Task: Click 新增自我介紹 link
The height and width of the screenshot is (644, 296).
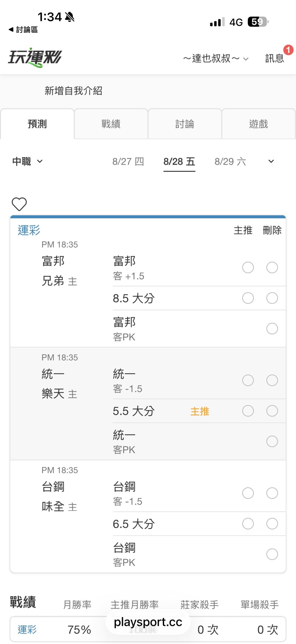Action: (73, 91)
